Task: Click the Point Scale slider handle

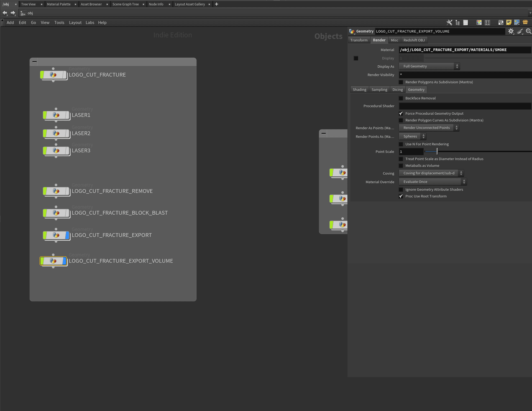Action: 437,151
